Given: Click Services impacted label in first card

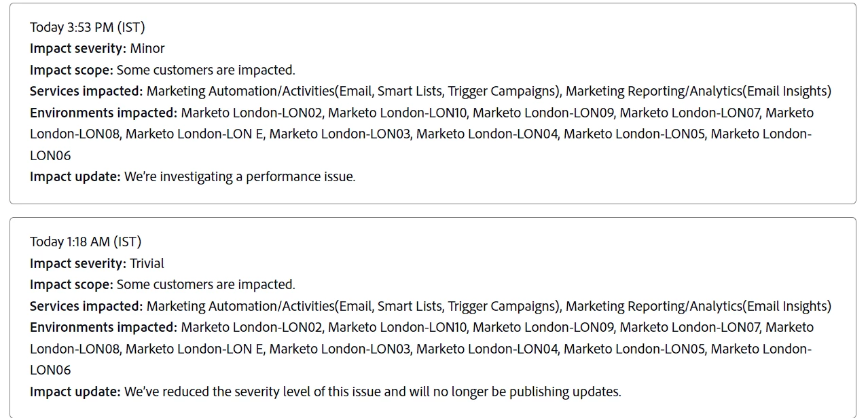Looking at the screenshot, I should click(86, 91).
